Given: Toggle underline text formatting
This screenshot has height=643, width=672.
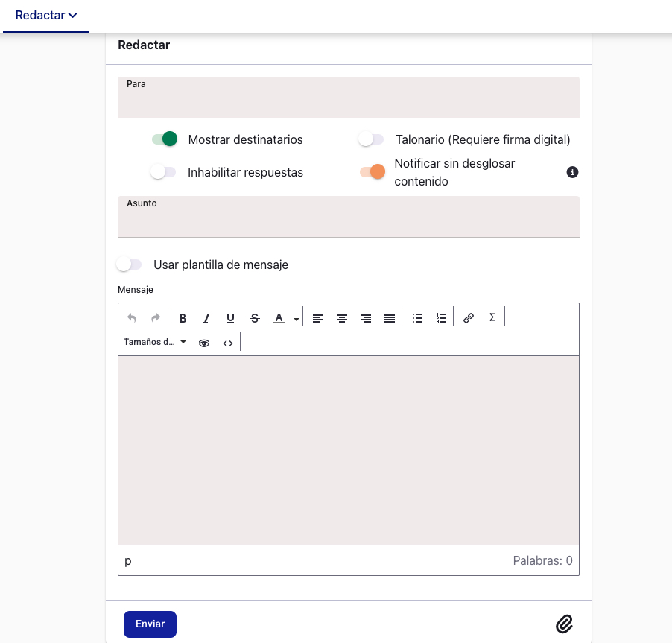Looking at the screenshot, I should pyautogui.click(x=230, y=318).
